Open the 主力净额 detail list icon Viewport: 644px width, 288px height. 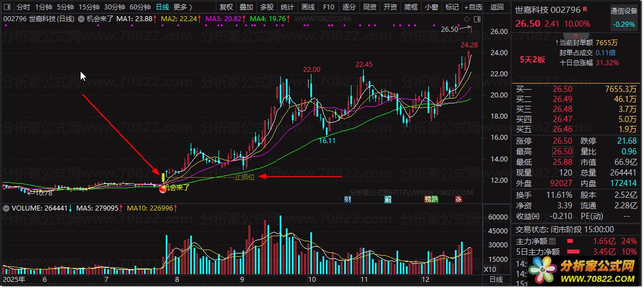point(552,242)
